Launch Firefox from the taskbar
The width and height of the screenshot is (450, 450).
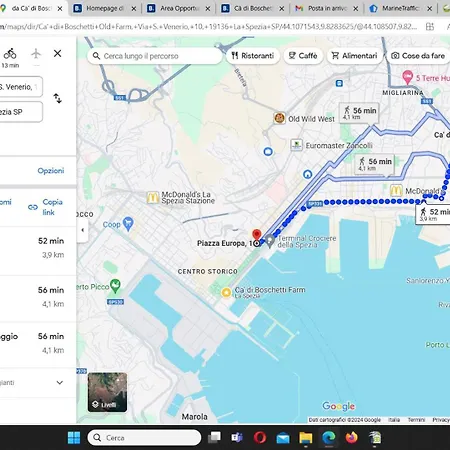(351, 437)
